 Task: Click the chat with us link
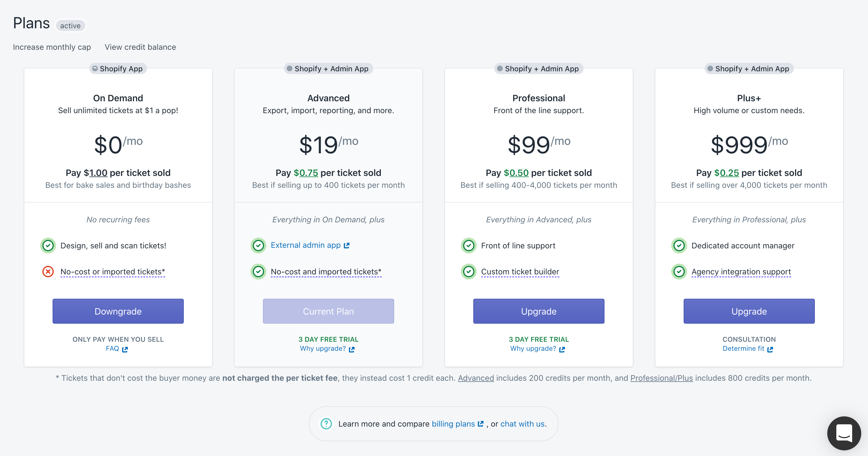click(x=522, y=424)
